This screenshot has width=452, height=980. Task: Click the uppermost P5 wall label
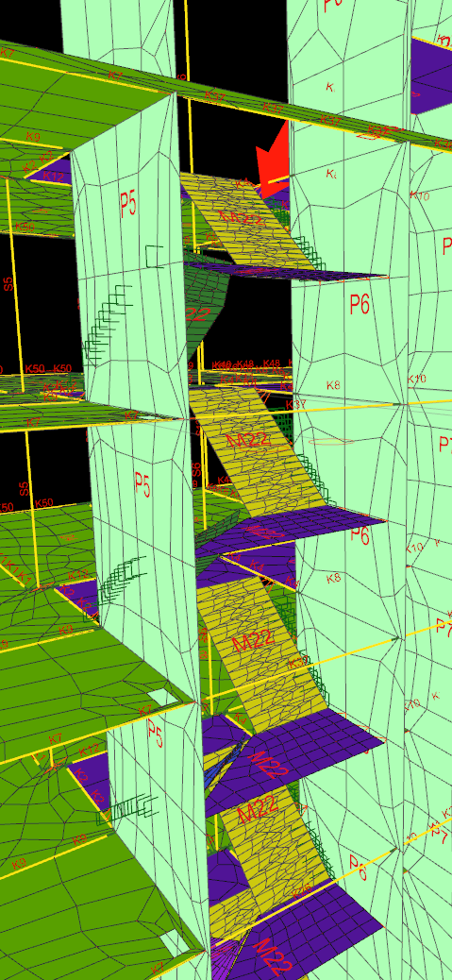128,204
